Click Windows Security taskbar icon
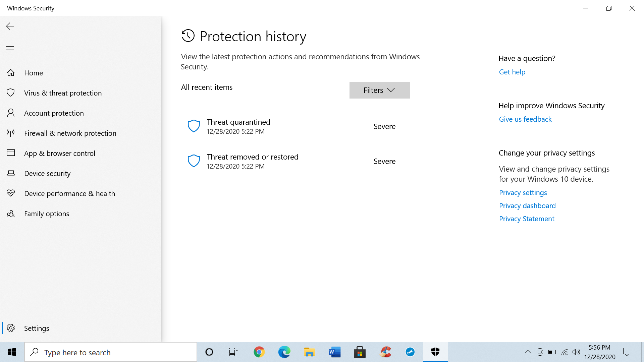This screenshot has width=644, height=362. pyautogui.click(x=435, y=352)
